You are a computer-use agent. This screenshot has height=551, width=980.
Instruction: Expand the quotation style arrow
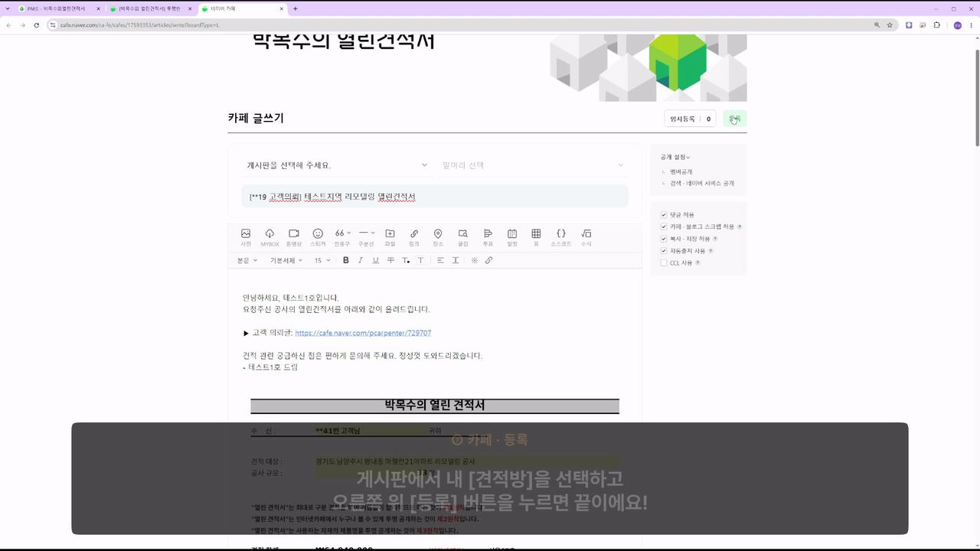pos(349,233)
